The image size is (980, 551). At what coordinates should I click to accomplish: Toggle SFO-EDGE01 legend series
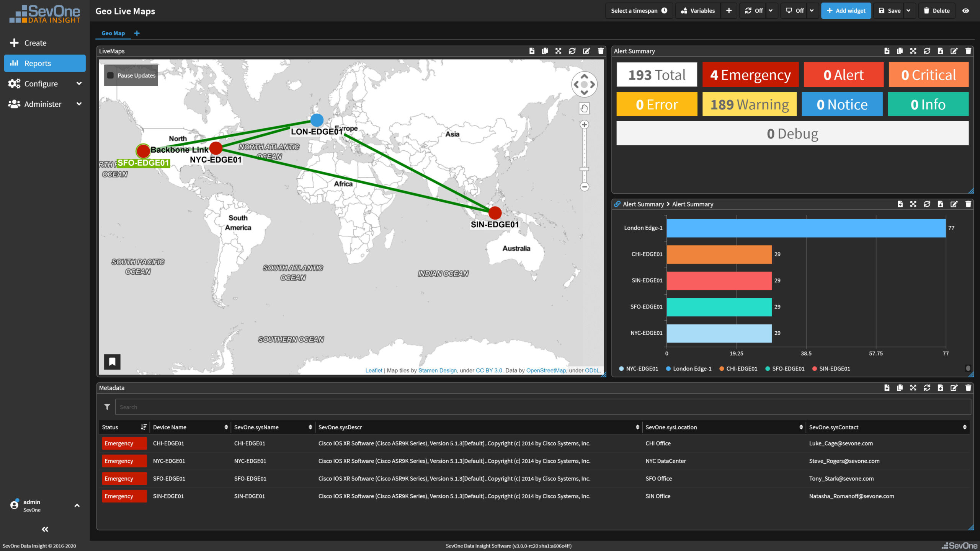tap(784, 368)
